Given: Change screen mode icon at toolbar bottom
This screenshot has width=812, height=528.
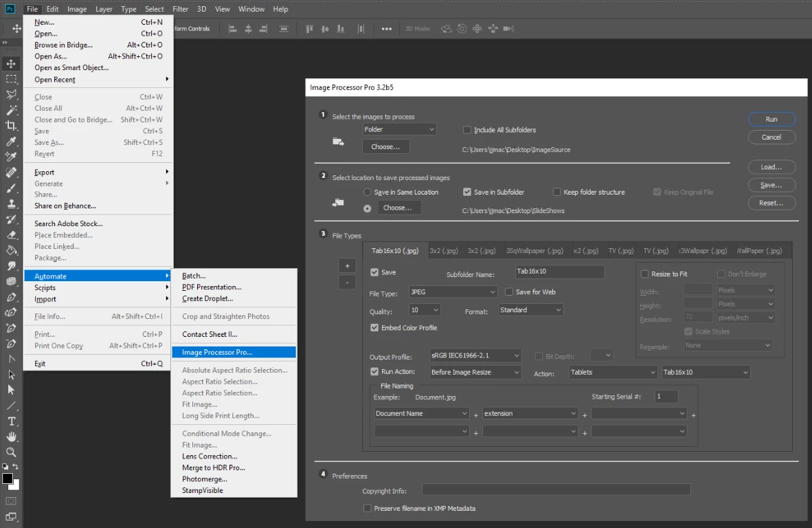Looking at the screenshot, I should pos(11,516).
